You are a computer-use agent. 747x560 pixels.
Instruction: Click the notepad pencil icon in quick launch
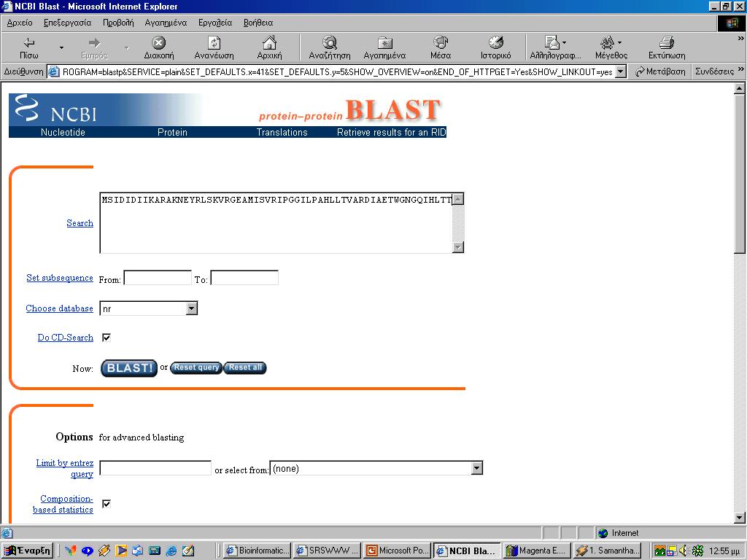click(188, 551)
